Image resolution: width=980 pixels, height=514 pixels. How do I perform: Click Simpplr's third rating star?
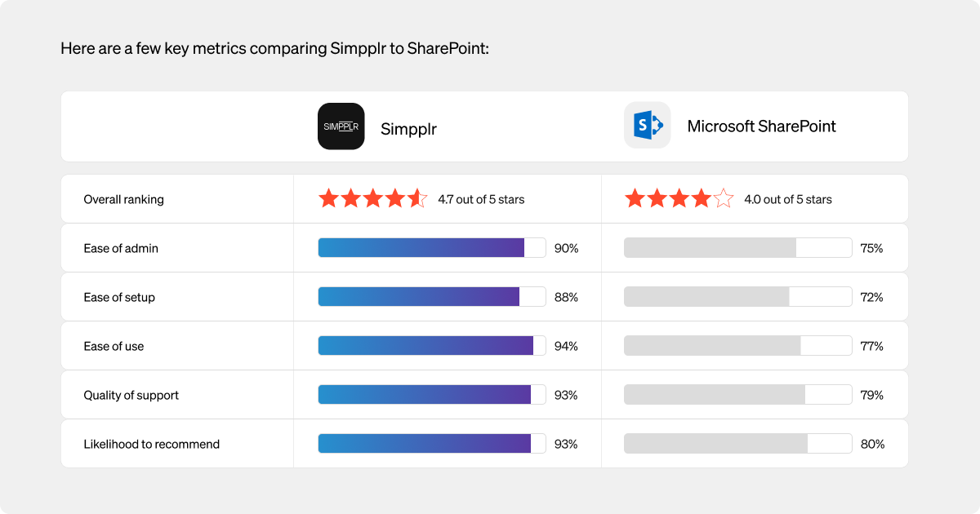373,198
